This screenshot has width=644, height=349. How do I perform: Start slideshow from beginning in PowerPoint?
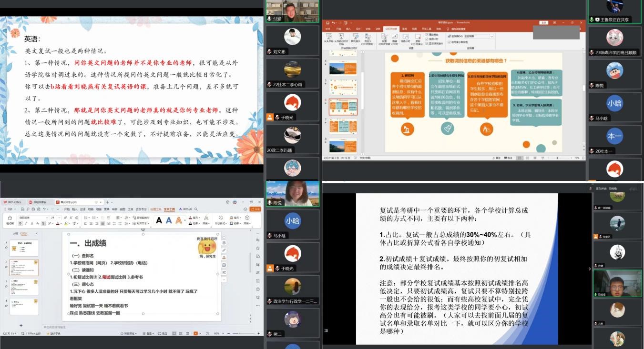(328, 37)
